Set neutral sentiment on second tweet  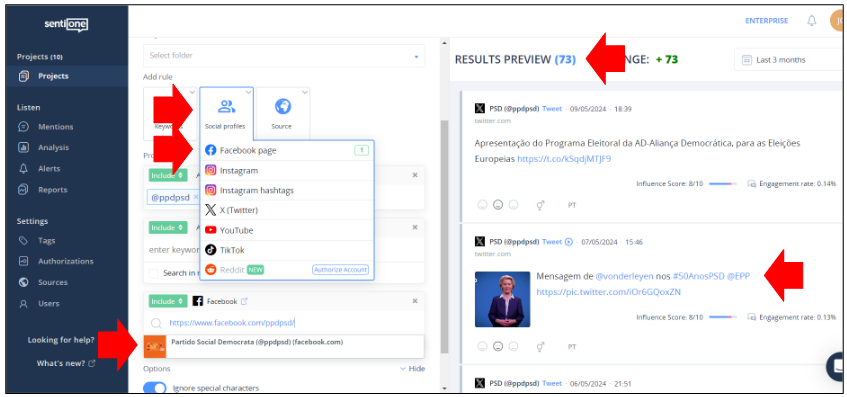click(x=498, y=346)
